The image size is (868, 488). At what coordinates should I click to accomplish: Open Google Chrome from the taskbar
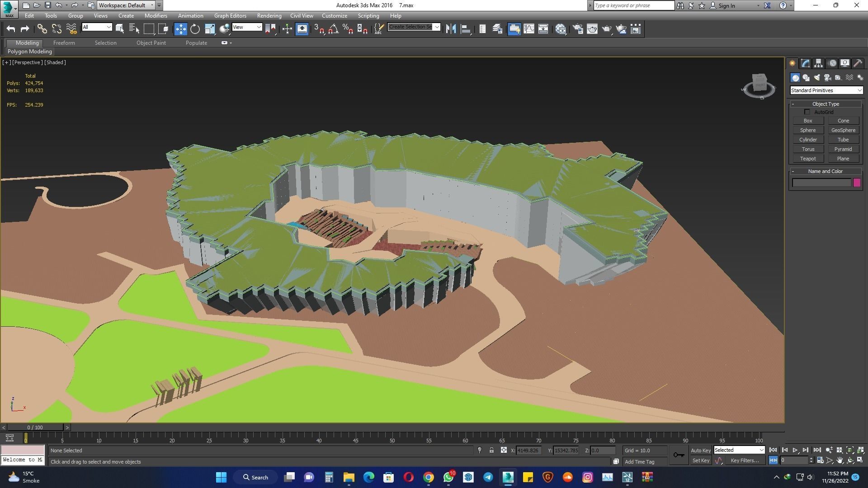(x=428, y=477)
